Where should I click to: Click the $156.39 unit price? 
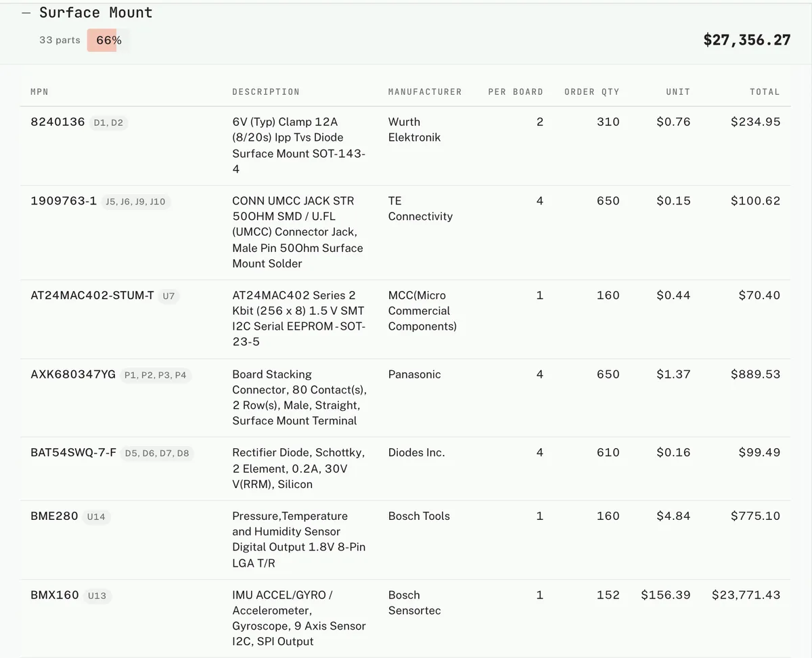[x=666, y=595]
